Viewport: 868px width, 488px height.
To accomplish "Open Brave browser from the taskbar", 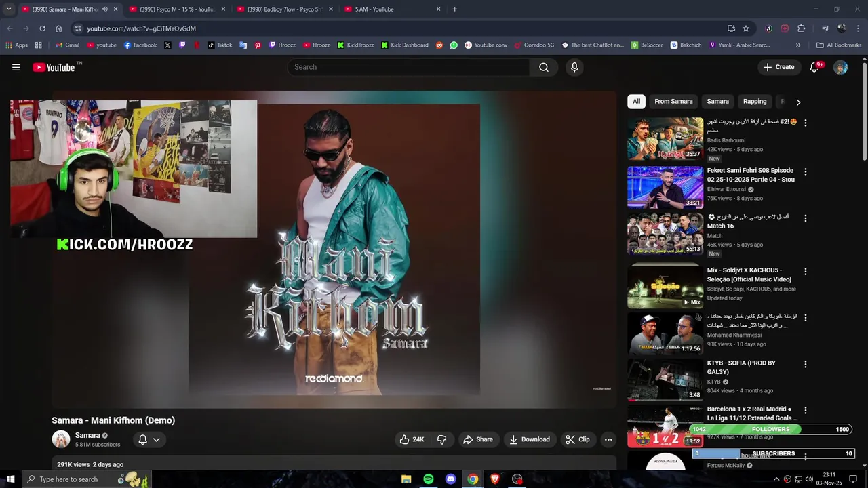I will (x=495, y=479).
